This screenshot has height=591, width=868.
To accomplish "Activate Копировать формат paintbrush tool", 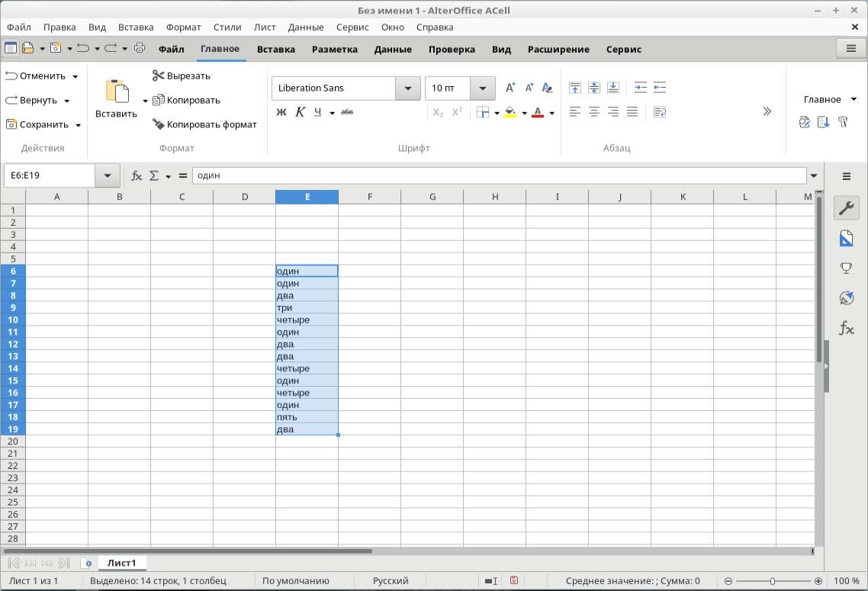I will (x=204, y=124).
